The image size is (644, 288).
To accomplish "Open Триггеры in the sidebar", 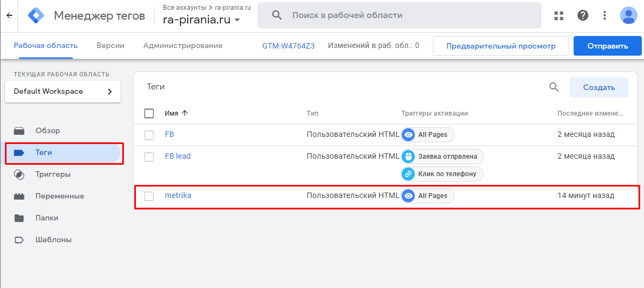I will 53,175.
